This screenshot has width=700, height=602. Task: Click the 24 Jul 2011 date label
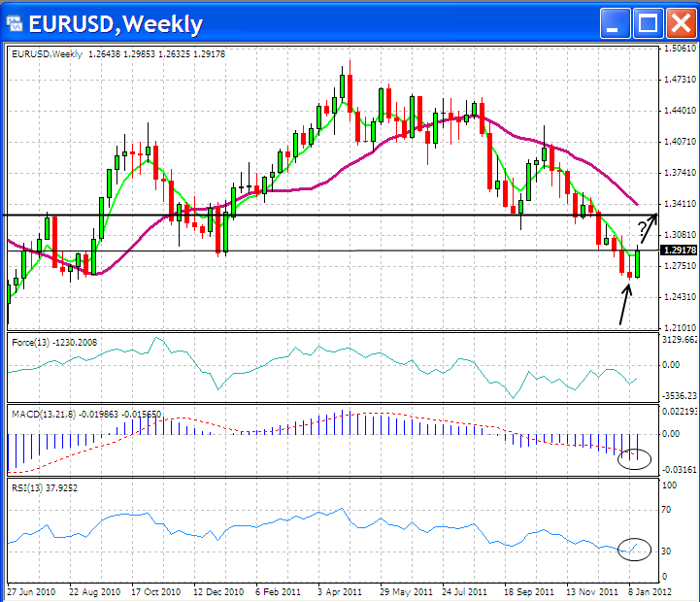[464, 592]
